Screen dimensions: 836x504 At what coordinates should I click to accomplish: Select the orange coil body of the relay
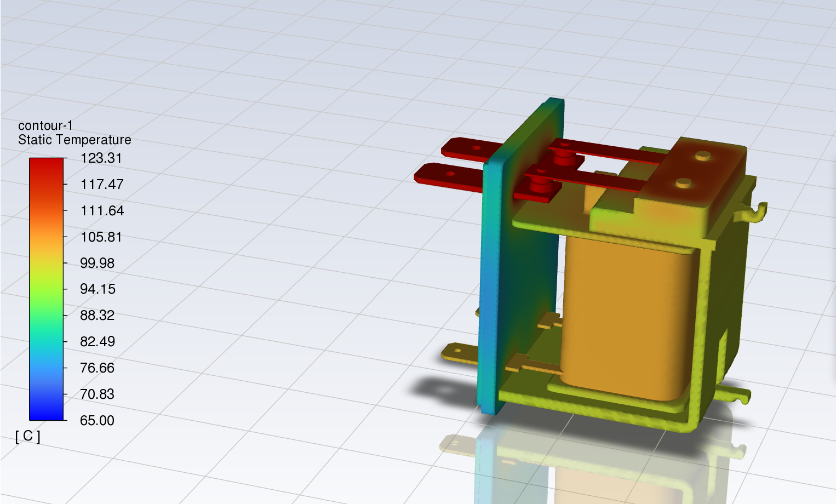[x=625, y=318]
